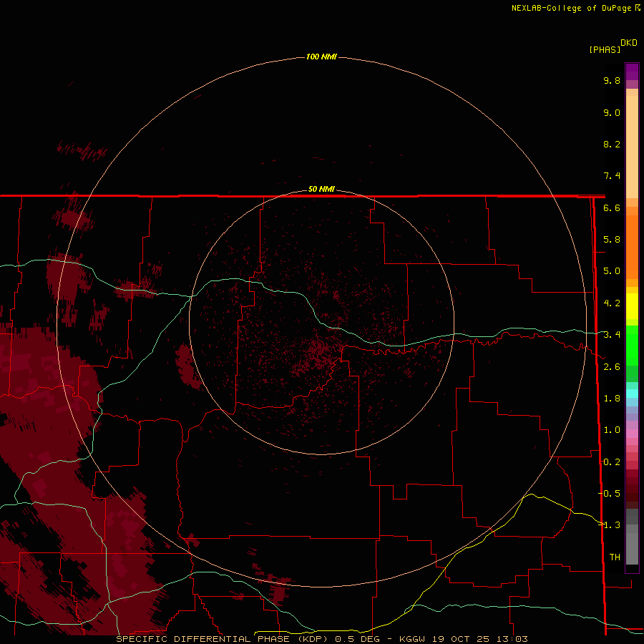This screenshot has width=644, height=644.
Task: Select the 9.0 legend value
Action: pyautogui.click(x=612, y=112)
